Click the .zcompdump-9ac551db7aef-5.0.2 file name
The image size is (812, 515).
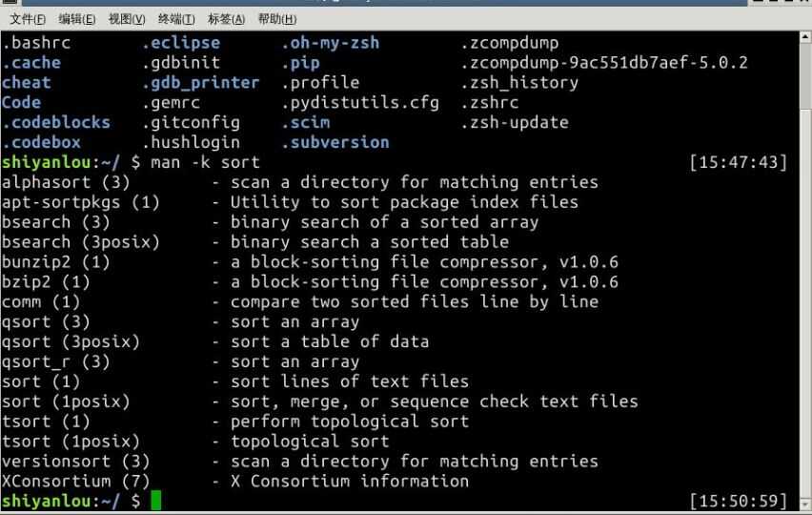tap(604, 63)
